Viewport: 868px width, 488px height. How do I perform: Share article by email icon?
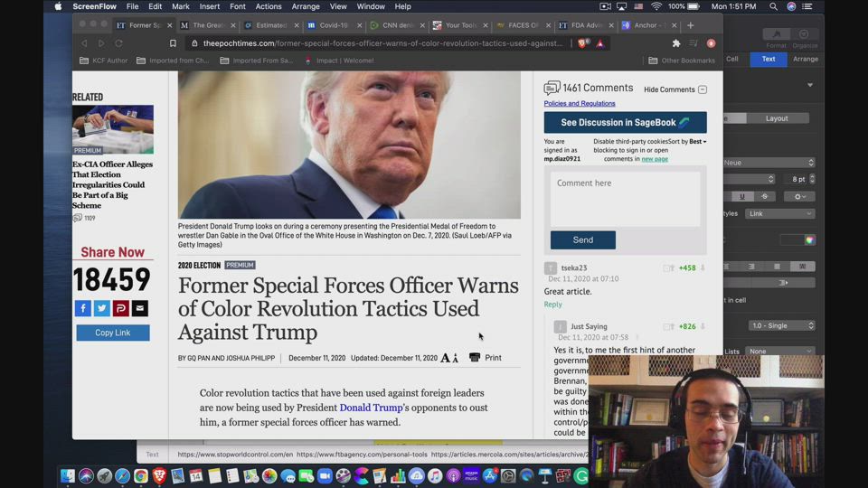click(x=139, y=308)
